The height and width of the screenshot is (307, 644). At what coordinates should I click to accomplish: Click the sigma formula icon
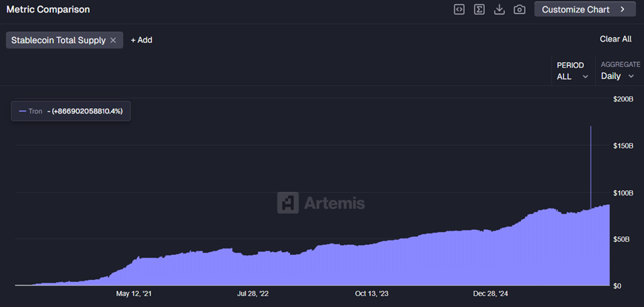pos(480,9)
